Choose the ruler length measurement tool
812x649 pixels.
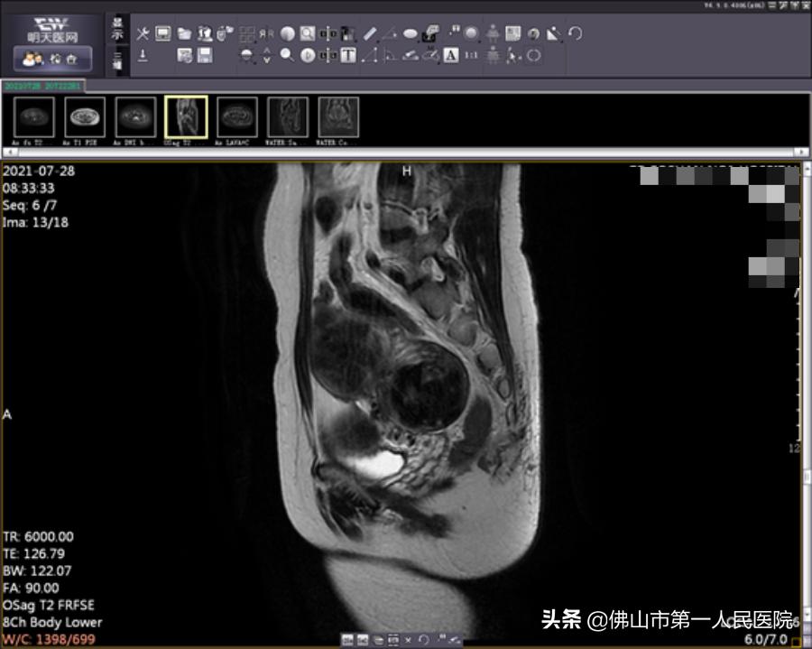370,33
